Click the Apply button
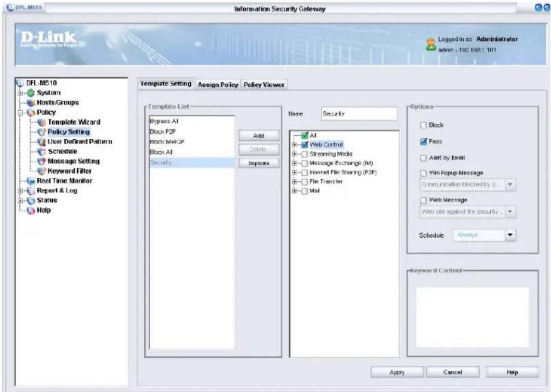Viewport: 551px width, 392px height. tap(397, 372)
